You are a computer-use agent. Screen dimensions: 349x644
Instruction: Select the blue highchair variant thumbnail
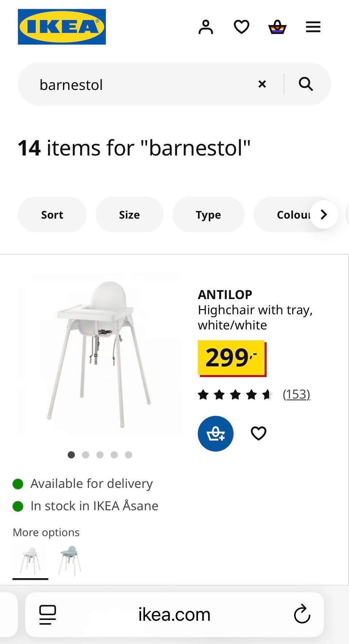[70, 560]
